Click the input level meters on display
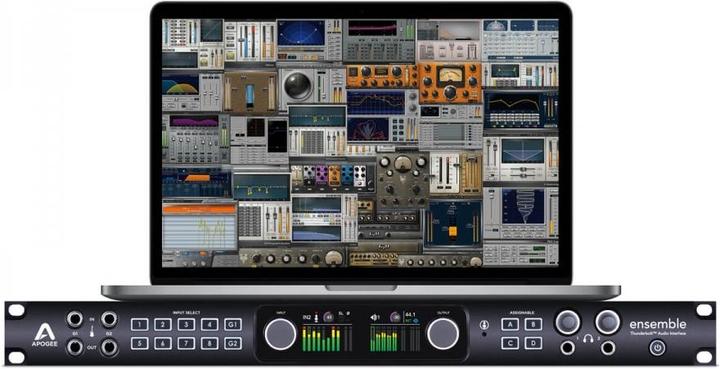The height and width of the screenshot is (369, 720). point(327,338)
